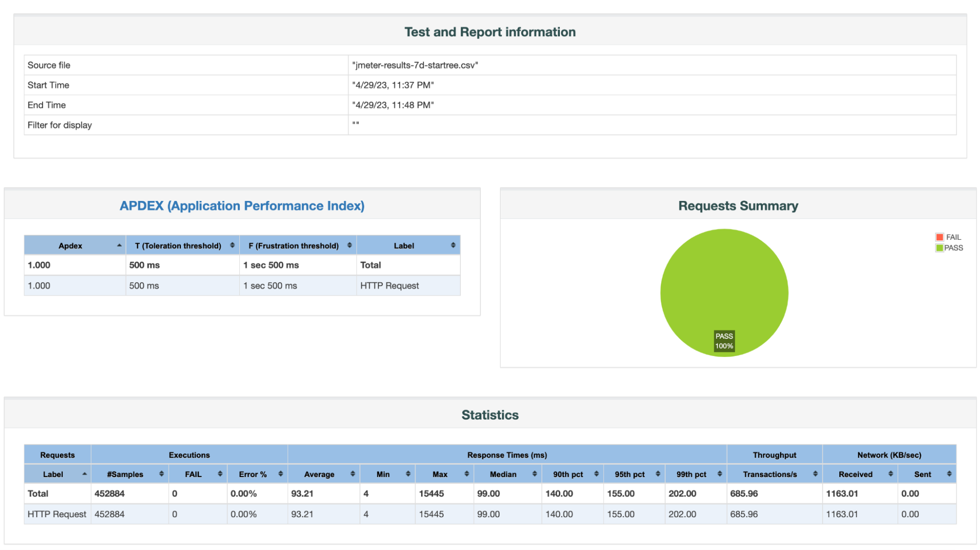Sort APDEX table by Label column arrow
980x550 pixels.
pyautogui.click(x=453, y=245)
